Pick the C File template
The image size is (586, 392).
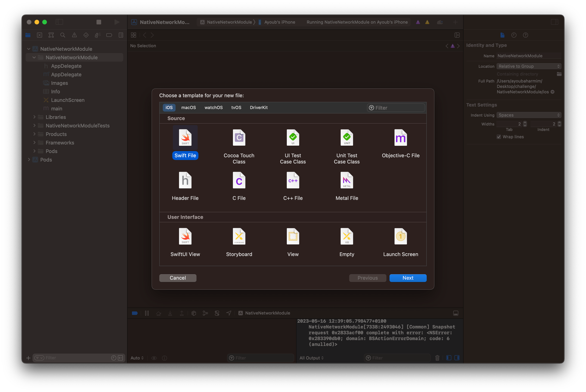(239, 187)
